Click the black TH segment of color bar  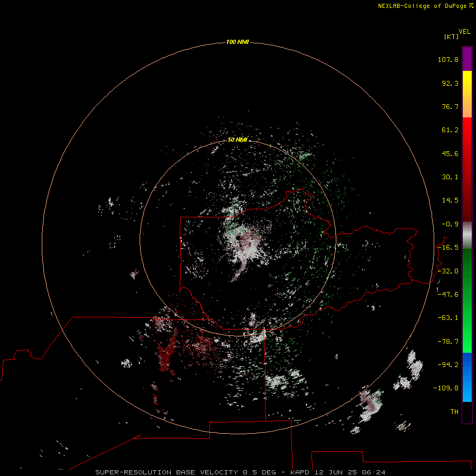(467, 412)
